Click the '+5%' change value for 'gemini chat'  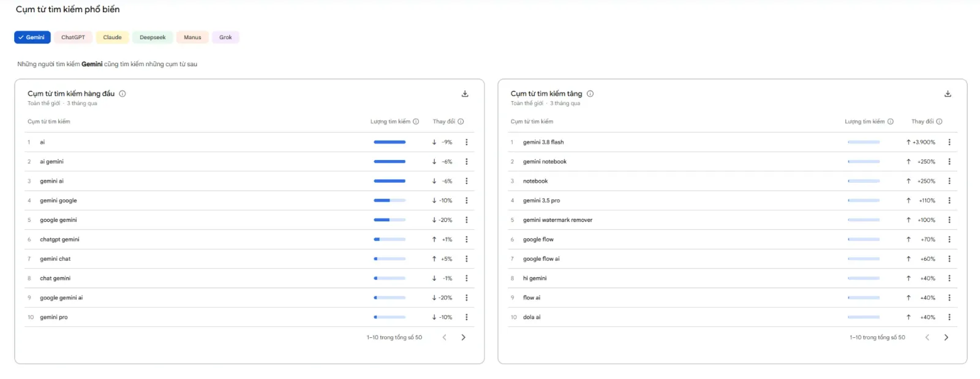(x=447, y=259)
